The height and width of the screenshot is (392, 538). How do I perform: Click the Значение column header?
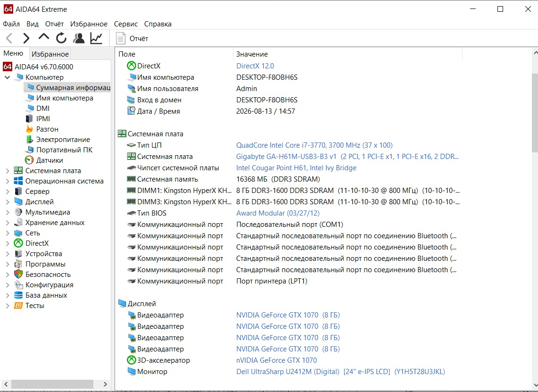tap(348, 54)
